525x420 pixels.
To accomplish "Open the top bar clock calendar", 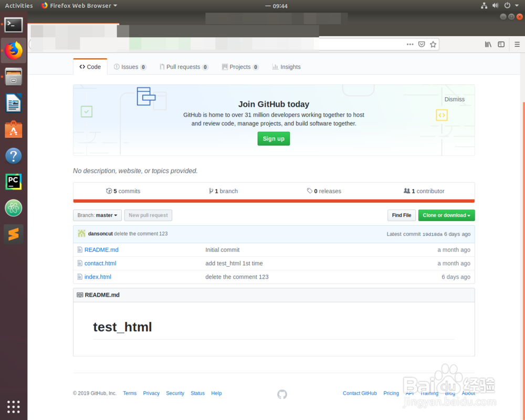I will point(277,6).
